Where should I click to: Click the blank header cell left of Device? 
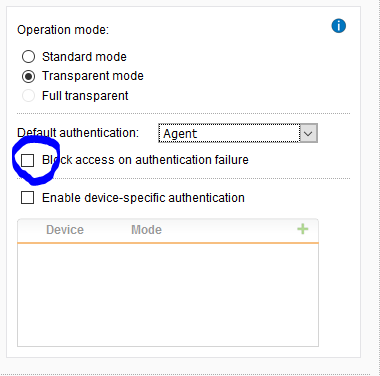pyautogui.click(x=31, y=230)
